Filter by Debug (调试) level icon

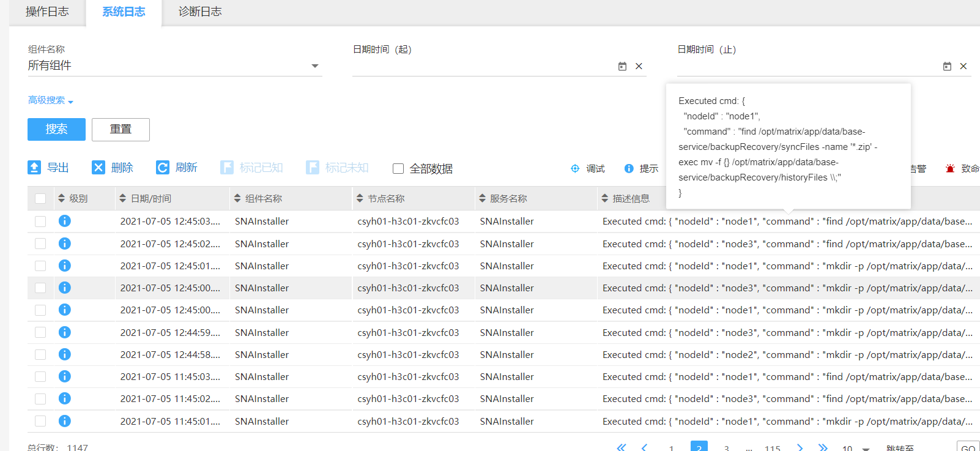click(575, 168)
